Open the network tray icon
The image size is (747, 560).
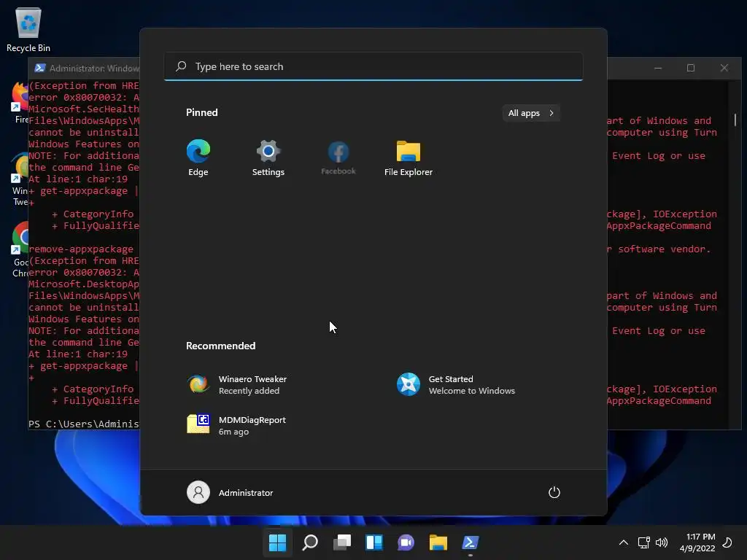click(643, 542)
